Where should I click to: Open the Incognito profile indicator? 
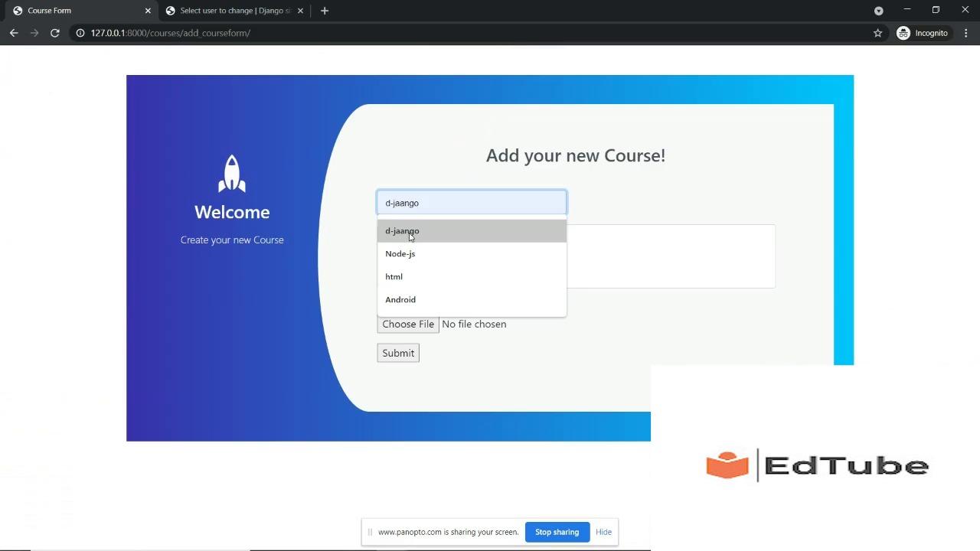[923, 33]
